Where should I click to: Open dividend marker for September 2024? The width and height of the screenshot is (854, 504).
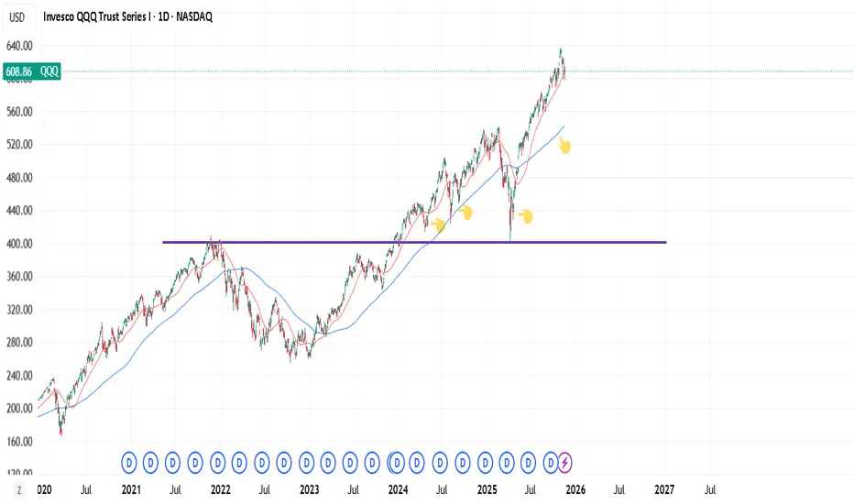[x=463, y=463]
